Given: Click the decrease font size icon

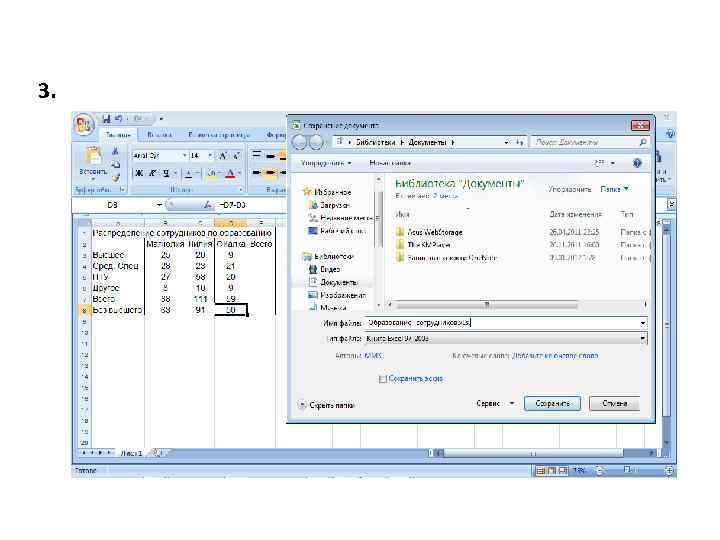Looking at the screenshot, I should [236, 156].
